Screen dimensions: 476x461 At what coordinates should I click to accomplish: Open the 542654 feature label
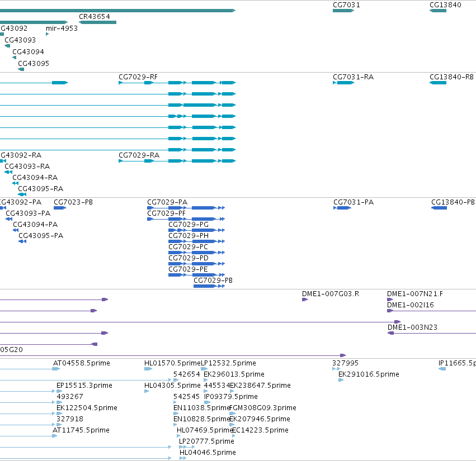(x=187, y=374)
